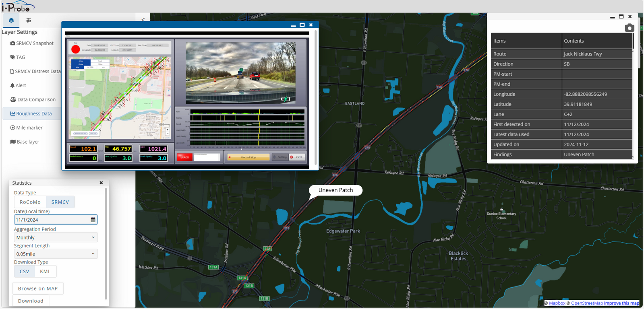Collapse sidebar with the left chevron

[x=143, y=19]
